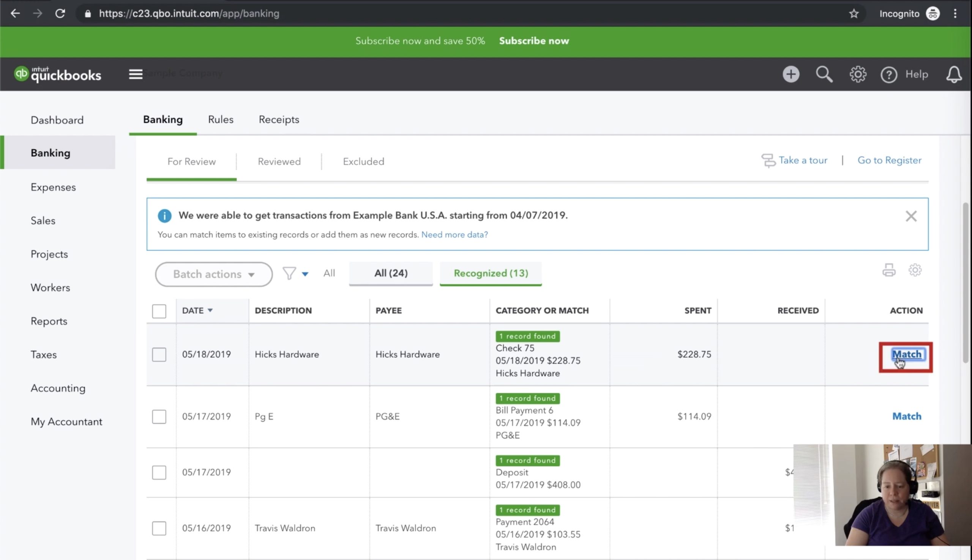
Task: Click the Go to Register link
Action: [x=889, y=160]
